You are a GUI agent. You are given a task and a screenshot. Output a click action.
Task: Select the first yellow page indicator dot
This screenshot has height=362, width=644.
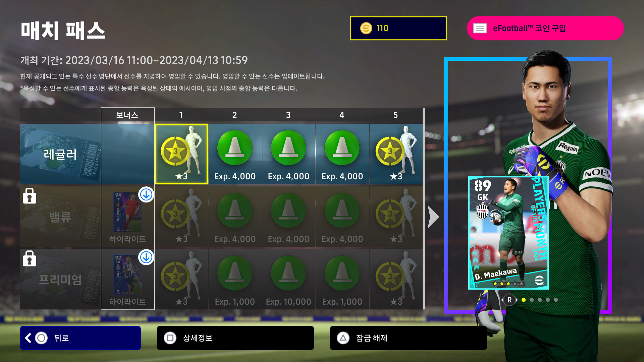point(524,300)
